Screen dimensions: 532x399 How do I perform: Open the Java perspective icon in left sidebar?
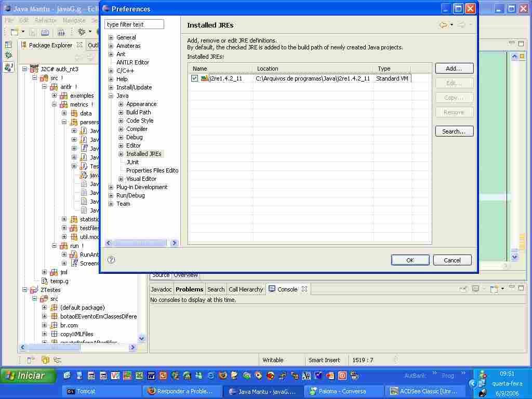[8, 67]
